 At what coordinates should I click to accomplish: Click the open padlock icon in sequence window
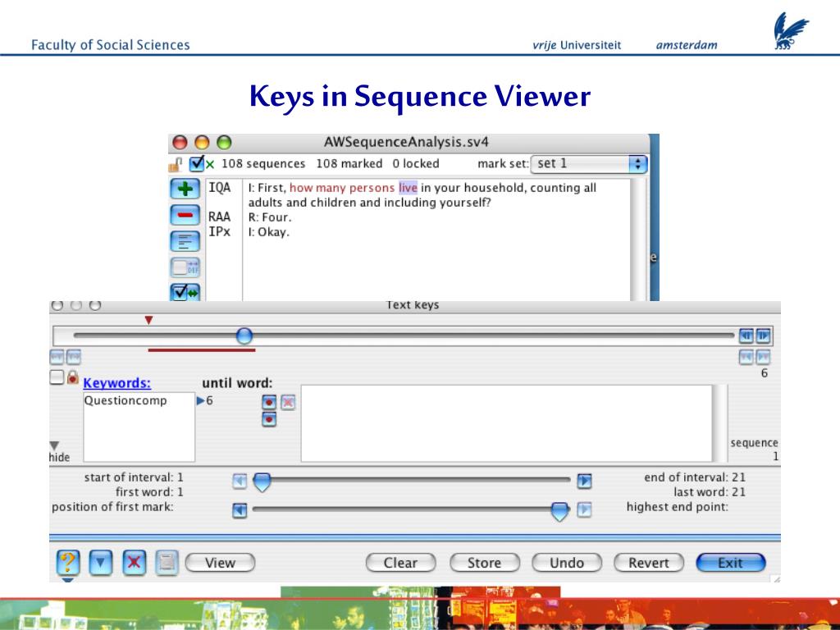(176, 165)
